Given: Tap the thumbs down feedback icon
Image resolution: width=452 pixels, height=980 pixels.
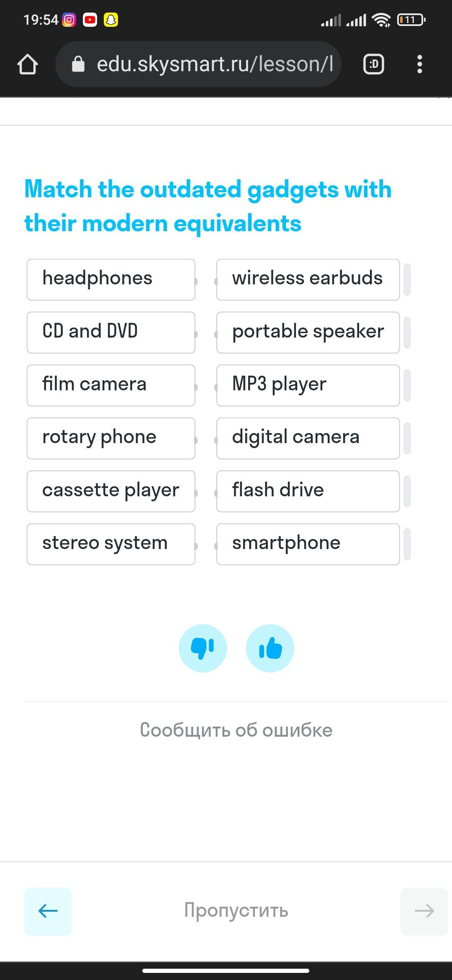Looking at the screenshot, I should (203, 648).
